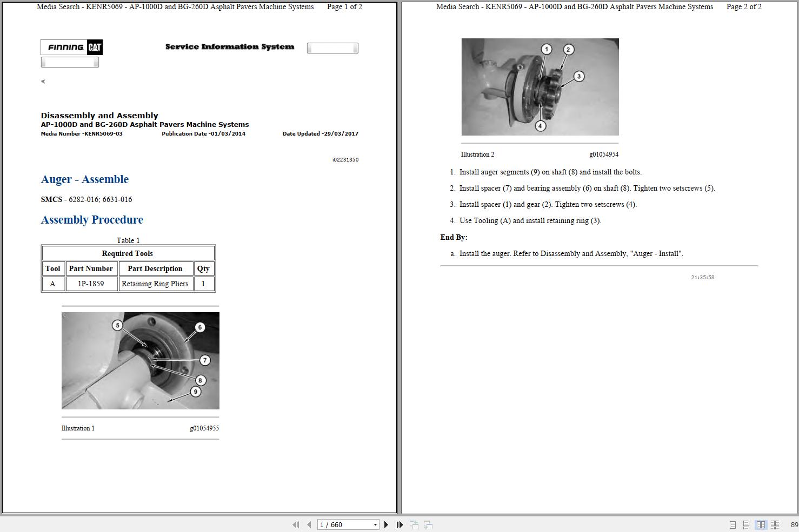Click the blank field under the Finning logo
Viewport: 799px width, 532px height.
(70, 62)
